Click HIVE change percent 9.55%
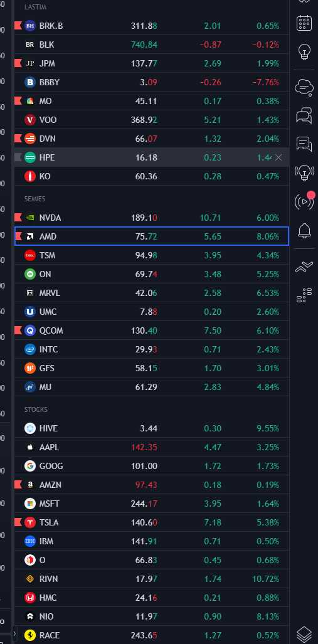 pos(268,428)
